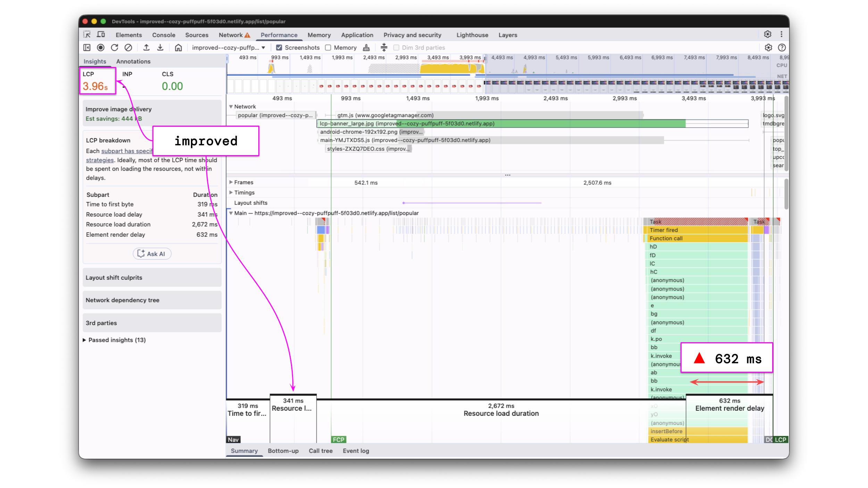This screenshot has width=868, height=488.
Task: Open the Bottom-up tab
Action: coord(283,451)
